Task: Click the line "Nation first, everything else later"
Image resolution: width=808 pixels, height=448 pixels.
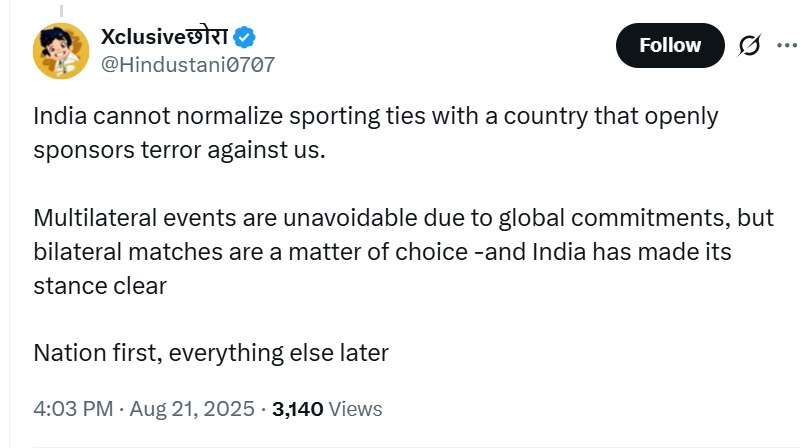Action: click(211, 353)
